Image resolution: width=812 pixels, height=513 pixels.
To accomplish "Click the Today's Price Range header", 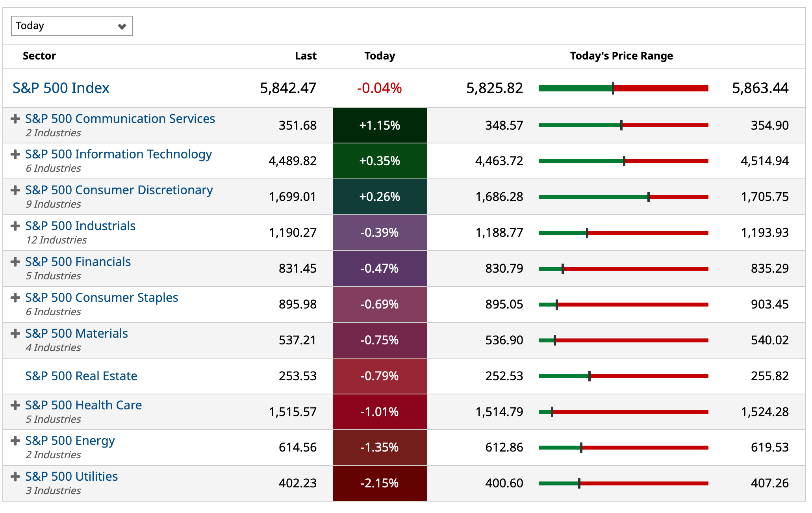I will click(621, 56).
